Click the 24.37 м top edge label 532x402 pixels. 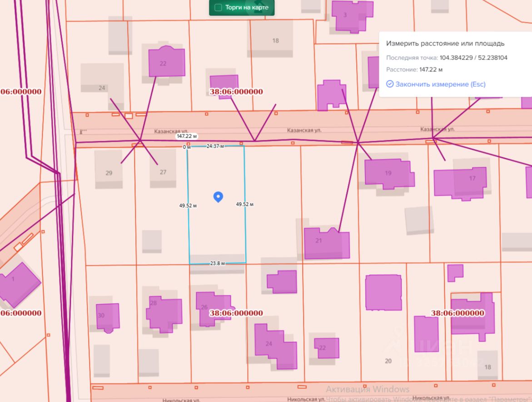pyautogui.click(x=215, y=146)
